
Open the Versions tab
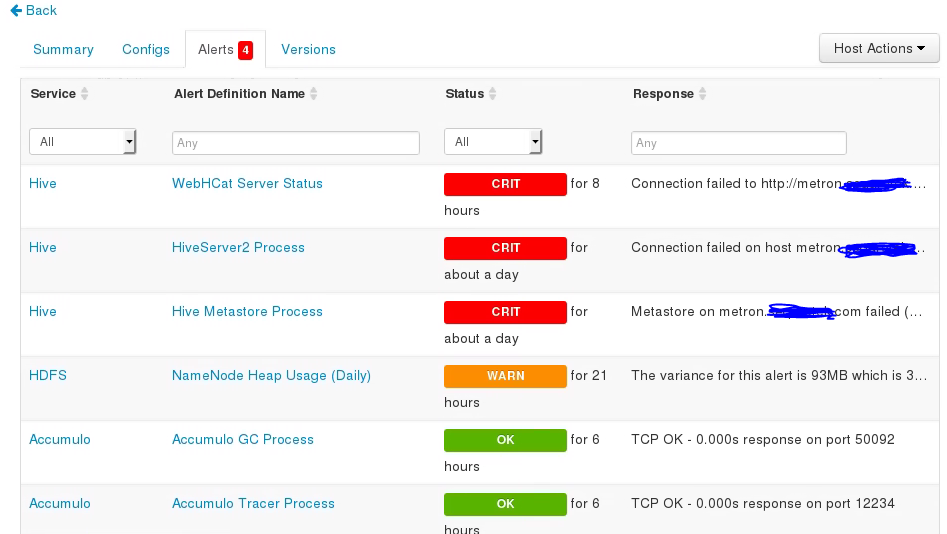click(308, 50)
